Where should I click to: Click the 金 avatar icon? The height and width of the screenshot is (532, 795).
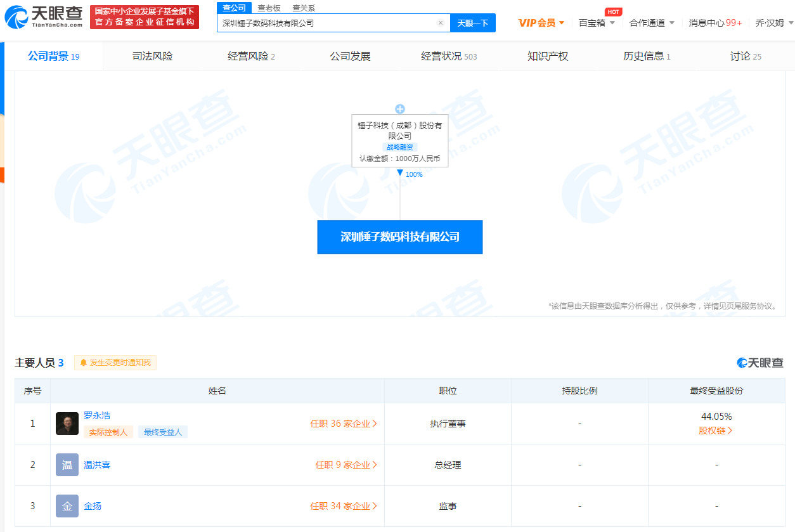coord(67,506)
